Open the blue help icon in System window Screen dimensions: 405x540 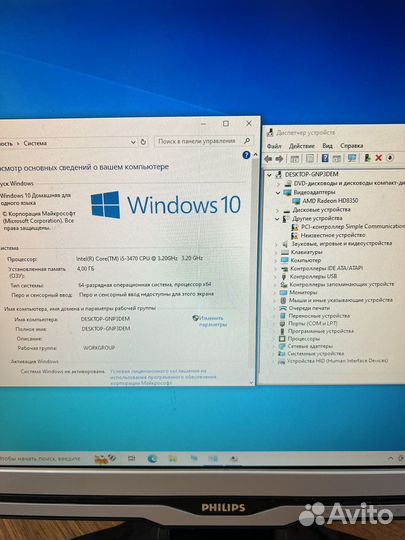point(246,155)
